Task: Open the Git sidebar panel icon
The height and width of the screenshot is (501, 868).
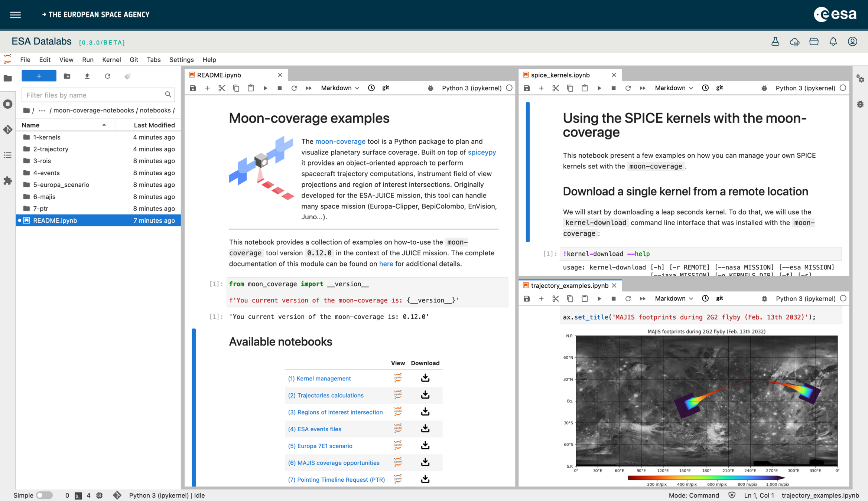Action: 8,130
